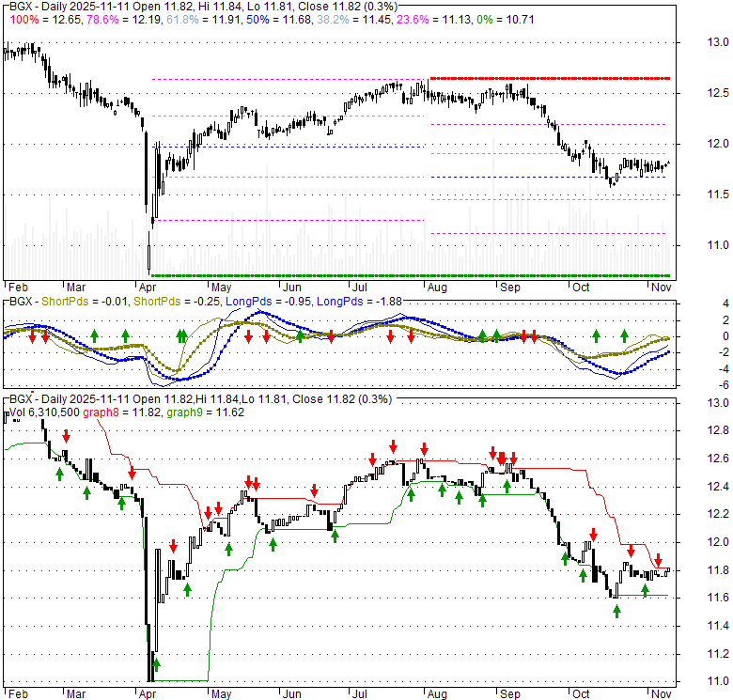The image size is (733, 700).
Task: Click the red arrow above the early October peak in the bottom chart
Action: (594, 534)
